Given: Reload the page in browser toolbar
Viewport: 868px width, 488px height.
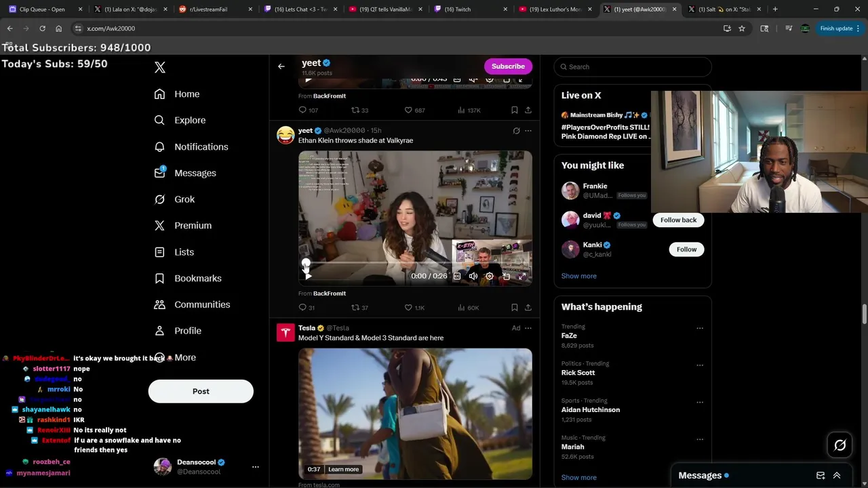Looking at the screenshot, I should pyautogui.click(x=42, y=28).
